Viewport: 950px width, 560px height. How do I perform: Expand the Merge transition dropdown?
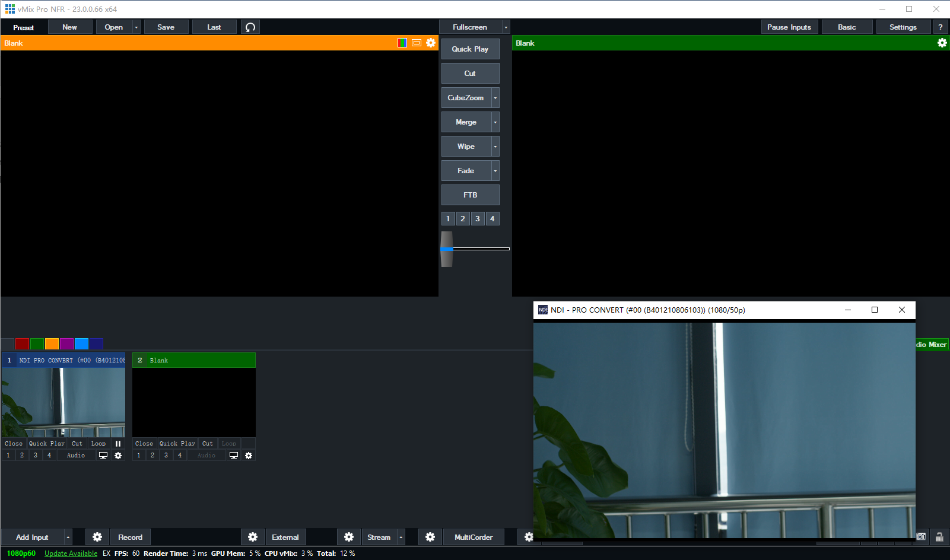coord(495,122)
